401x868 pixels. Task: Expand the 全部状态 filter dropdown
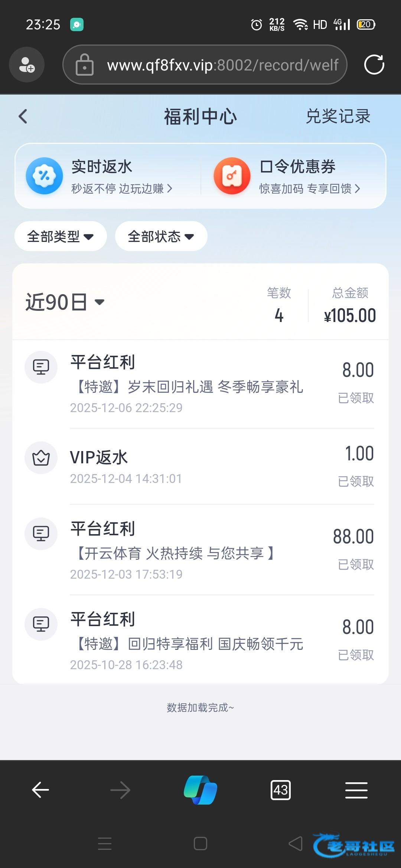[x=161, y=236]
